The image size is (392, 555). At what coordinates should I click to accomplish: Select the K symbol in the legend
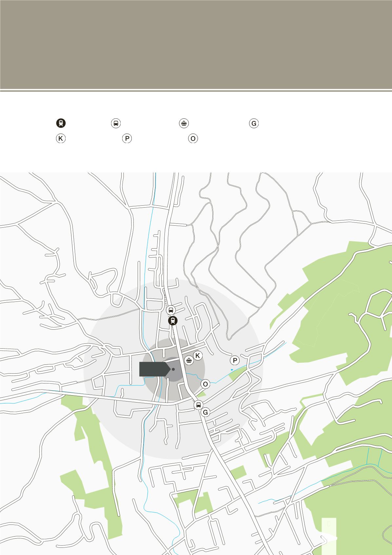(x=61, y=139)
